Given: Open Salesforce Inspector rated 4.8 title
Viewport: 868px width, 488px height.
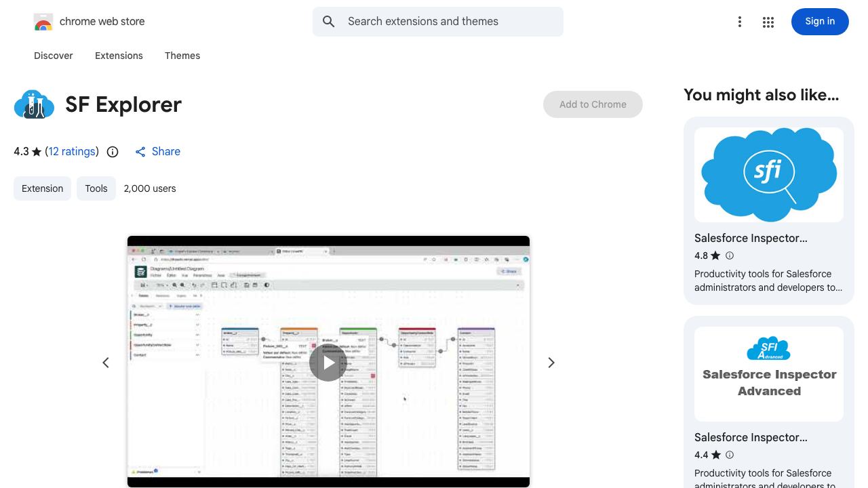Looking at the screenshot, I should click(751, 238).
